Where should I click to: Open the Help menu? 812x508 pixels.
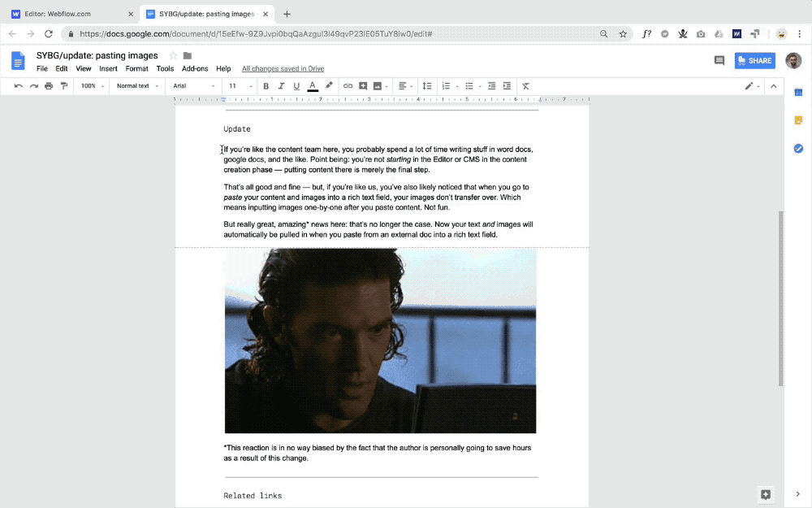coord(223,68)
